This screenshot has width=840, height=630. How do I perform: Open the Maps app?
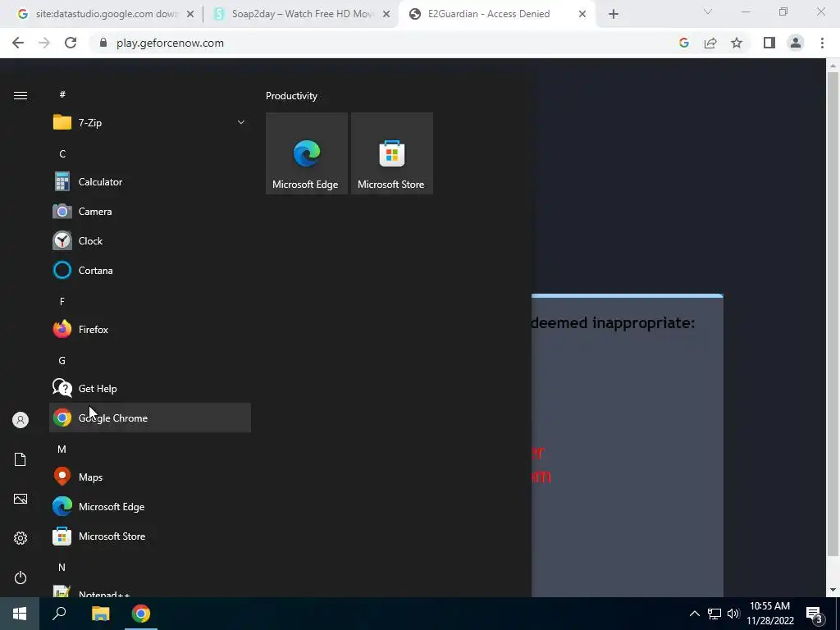pos(150,477)
